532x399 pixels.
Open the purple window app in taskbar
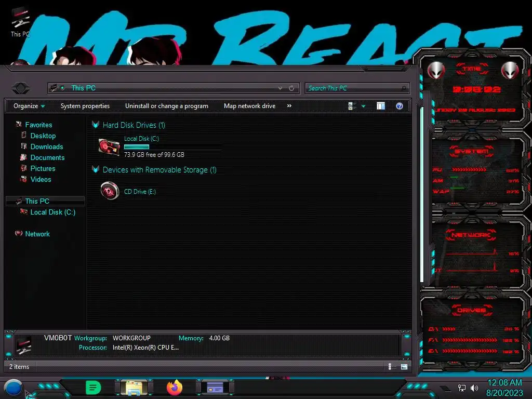215,388
